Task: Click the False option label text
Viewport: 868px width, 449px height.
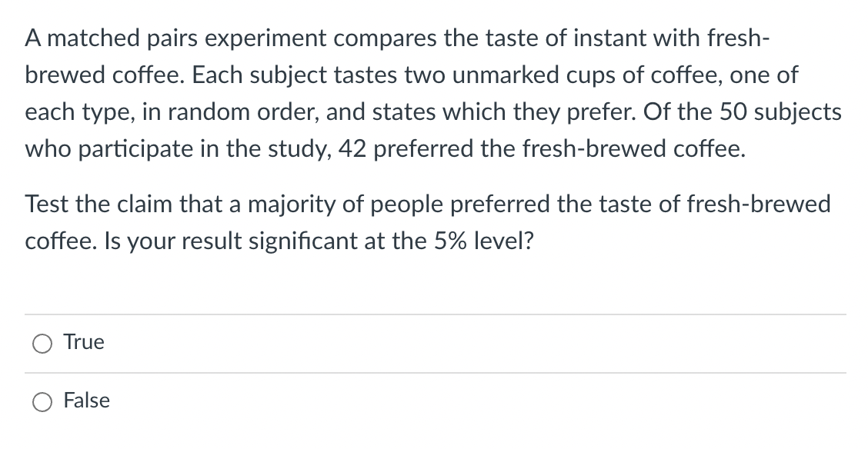Action: click(86, 401)
